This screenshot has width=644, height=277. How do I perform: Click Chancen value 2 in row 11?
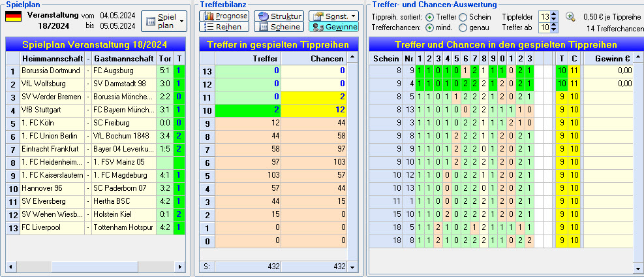click(314, 97)
